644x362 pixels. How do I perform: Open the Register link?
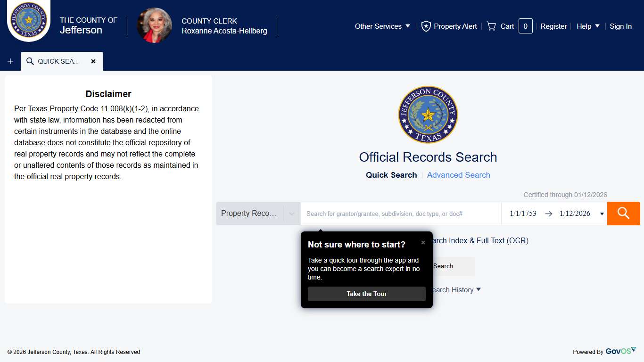click(x=553, y=26)
